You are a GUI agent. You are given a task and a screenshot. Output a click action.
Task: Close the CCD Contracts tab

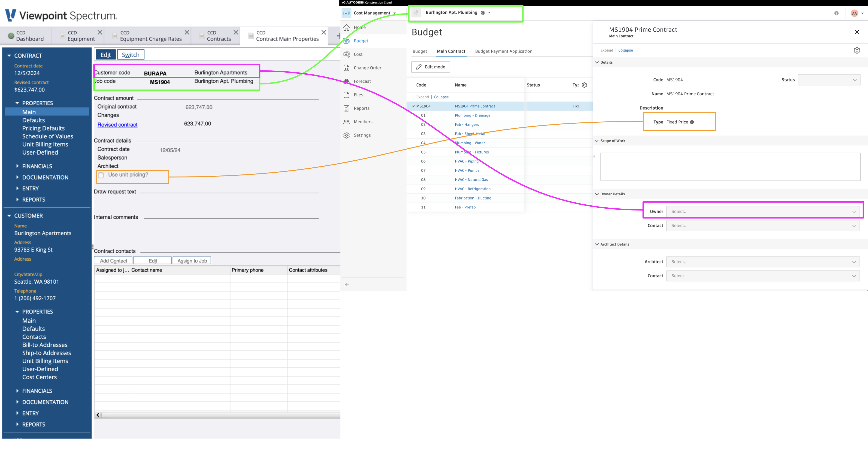[x=236, y=32]
